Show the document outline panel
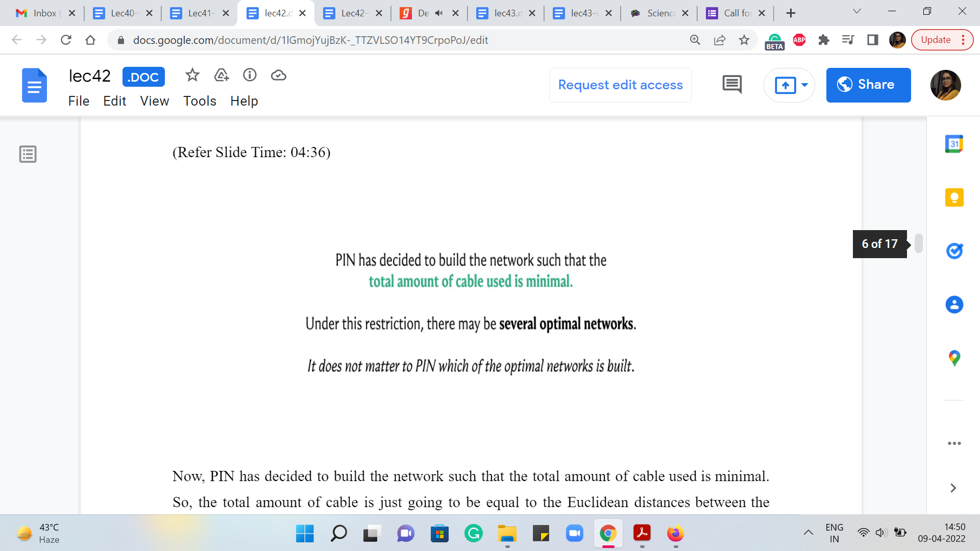This screenshot has height=551, width=980. tap(28, 154)
